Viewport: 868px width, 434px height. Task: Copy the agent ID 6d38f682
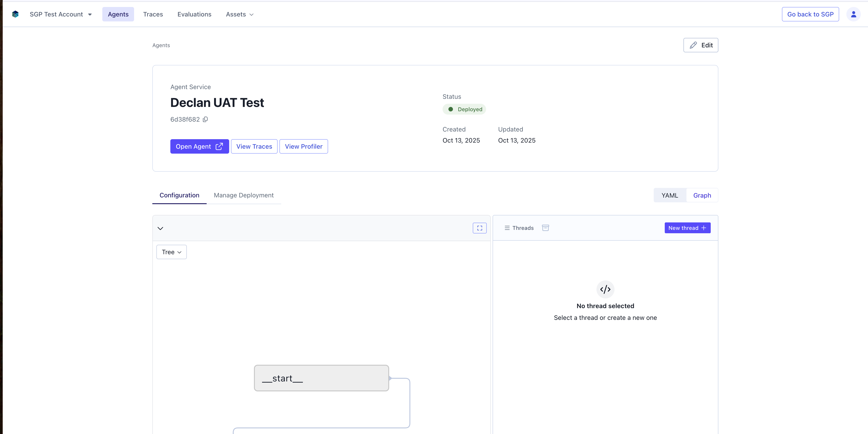[x=205, y=119]
